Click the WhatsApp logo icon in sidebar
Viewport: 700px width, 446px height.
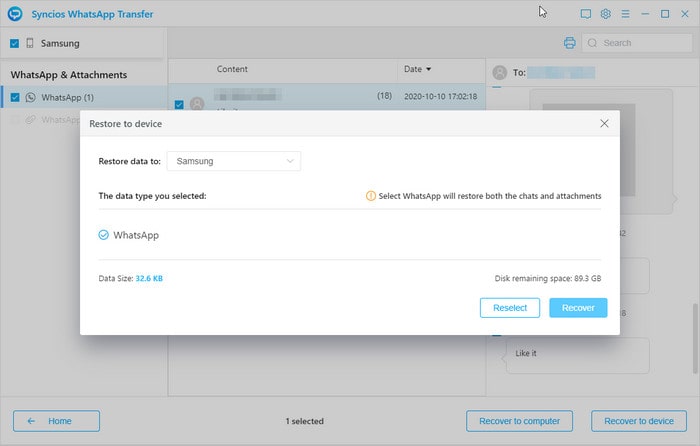pos(31,97)
